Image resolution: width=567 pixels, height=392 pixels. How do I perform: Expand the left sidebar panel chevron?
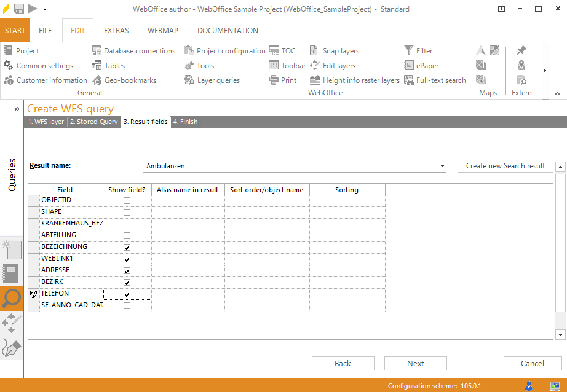(x=17, y=109)
